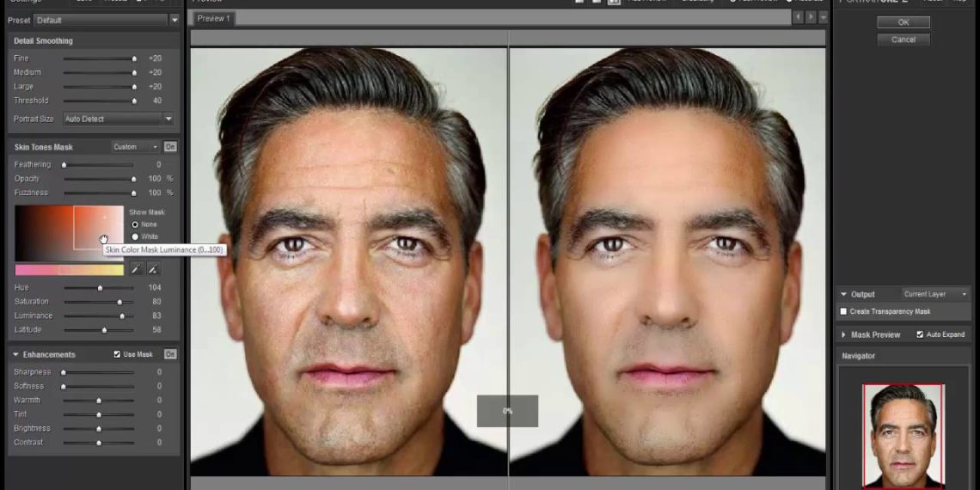
Task: Select the add-to-mask eyedropper tool
Action: tap(153, 269)
